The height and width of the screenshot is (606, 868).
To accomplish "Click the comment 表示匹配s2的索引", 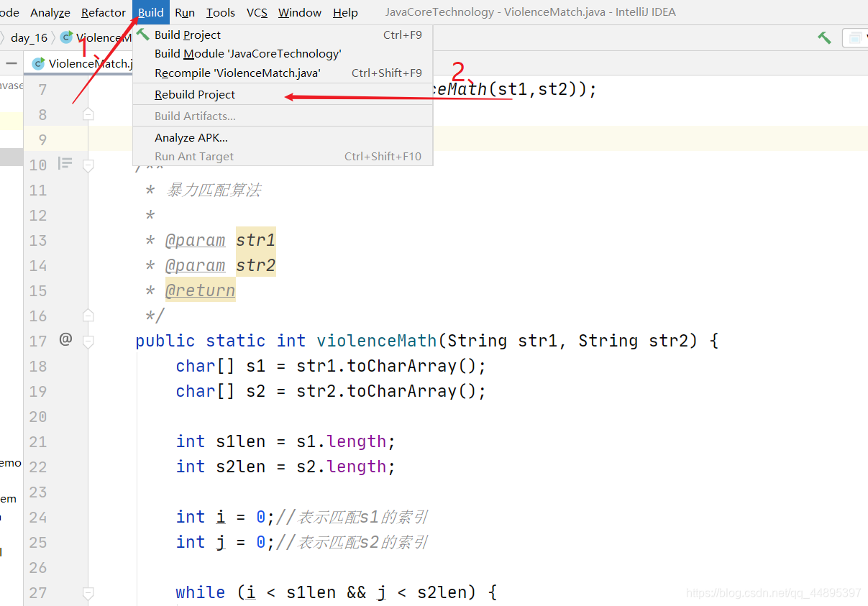I will pyautogui.click(x=362, y=542).
